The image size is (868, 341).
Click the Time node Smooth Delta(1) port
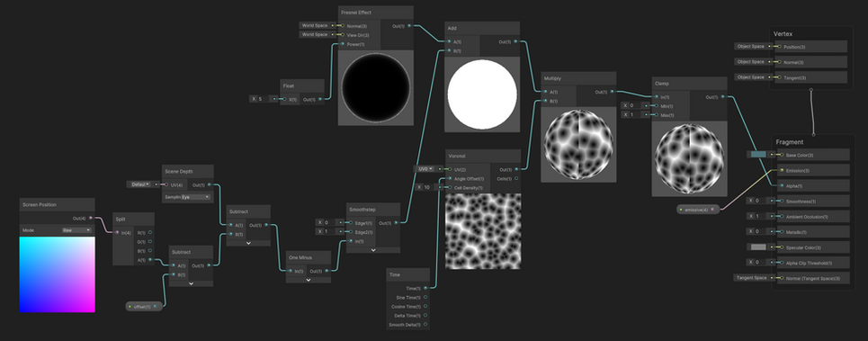click(x=425, y=325)
